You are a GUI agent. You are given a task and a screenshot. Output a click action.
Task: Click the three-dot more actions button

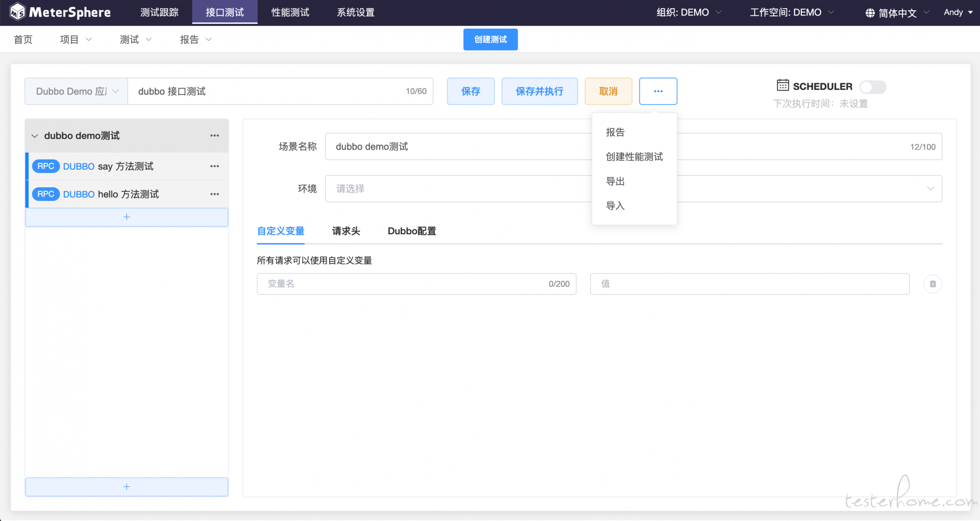[x=658, y=91]
